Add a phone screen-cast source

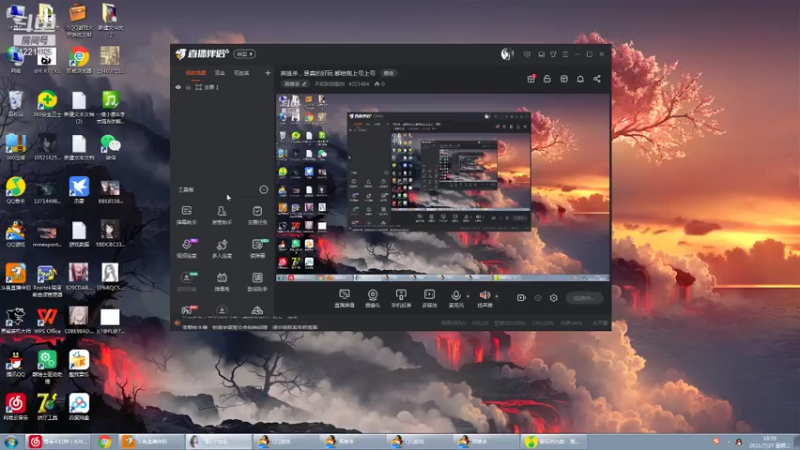pyautogui.click(x=401, y=298)
